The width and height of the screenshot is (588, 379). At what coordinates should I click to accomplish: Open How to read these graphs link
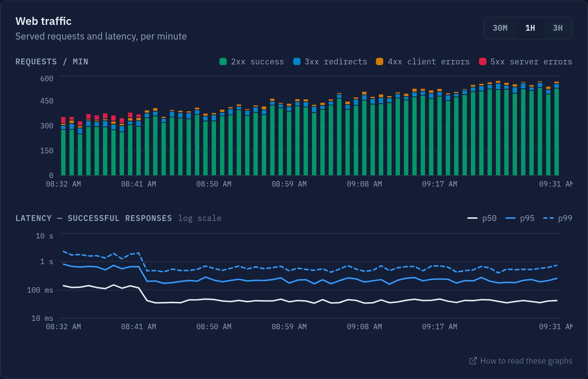click(x=521, y=361)
